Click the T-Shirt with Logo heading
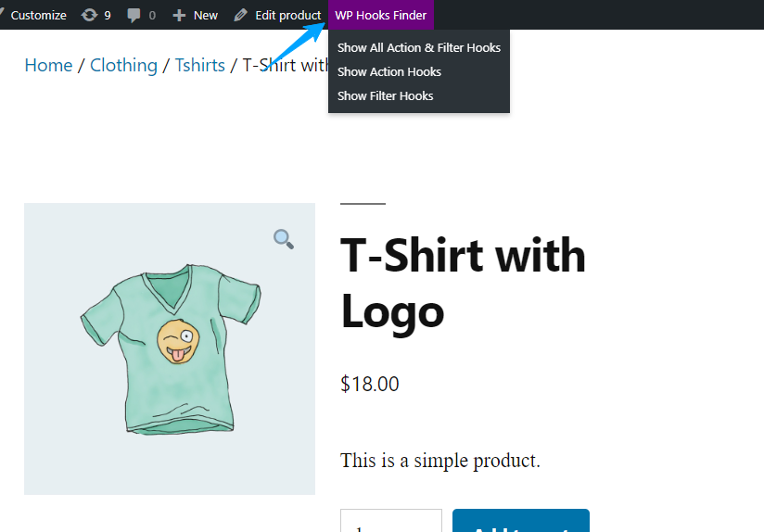This screenshot has height=532, width=764. (x=463, y=282)
